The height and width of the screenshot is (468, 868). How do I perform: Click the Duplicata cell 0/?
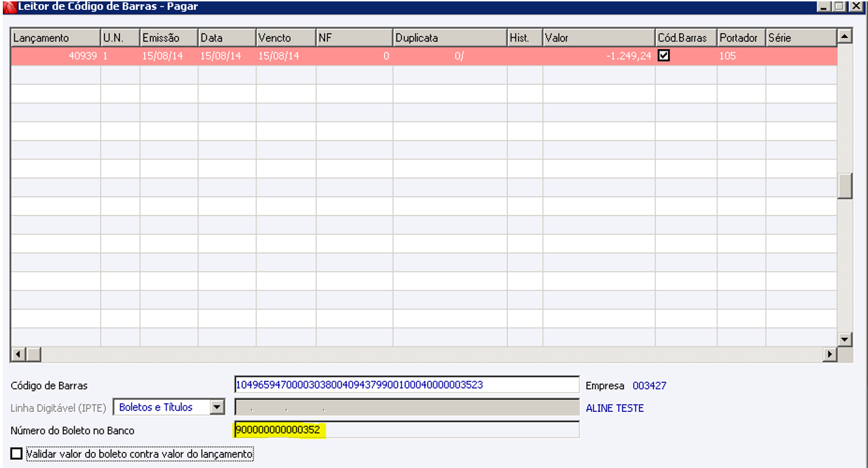click(x=450, y=56)
